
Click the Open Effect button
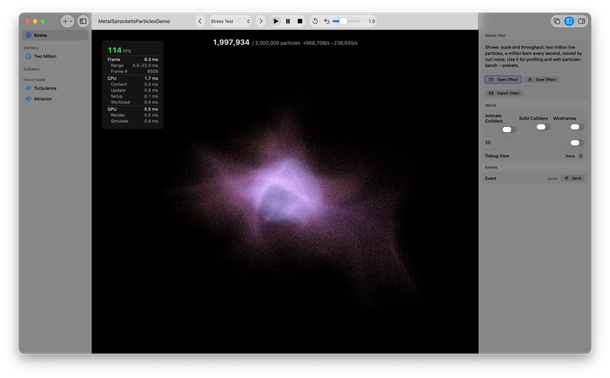coord(503,79)
